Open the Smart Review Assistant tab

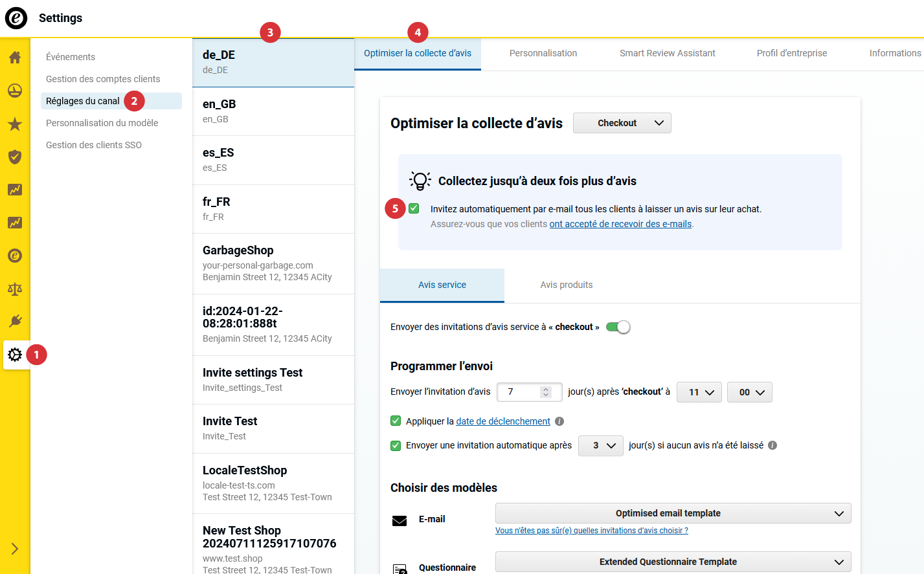[x=667, y=53]
